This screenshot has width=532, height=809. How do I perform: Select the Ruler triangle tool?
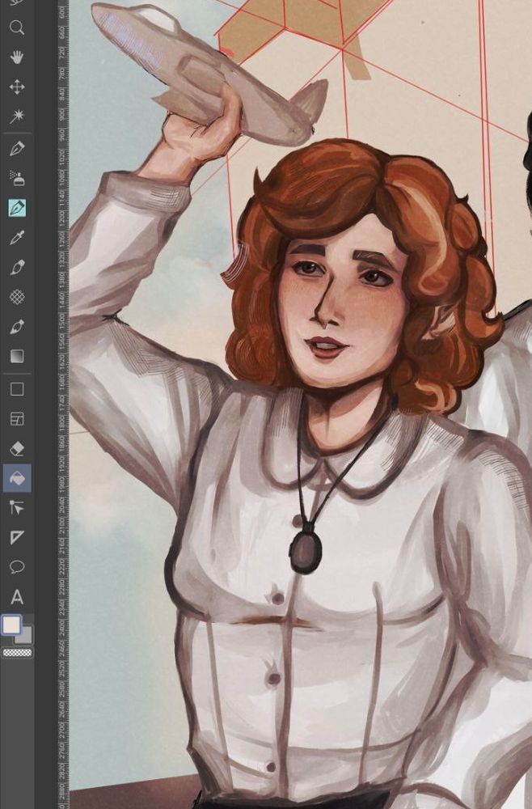click(x=17, y=538)
